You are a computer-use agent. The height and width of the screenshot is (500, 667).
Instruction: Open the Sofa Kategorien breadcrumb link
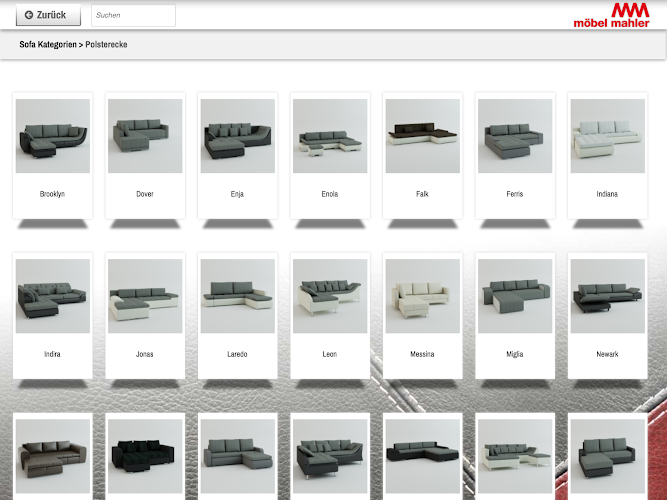(48, 44)
